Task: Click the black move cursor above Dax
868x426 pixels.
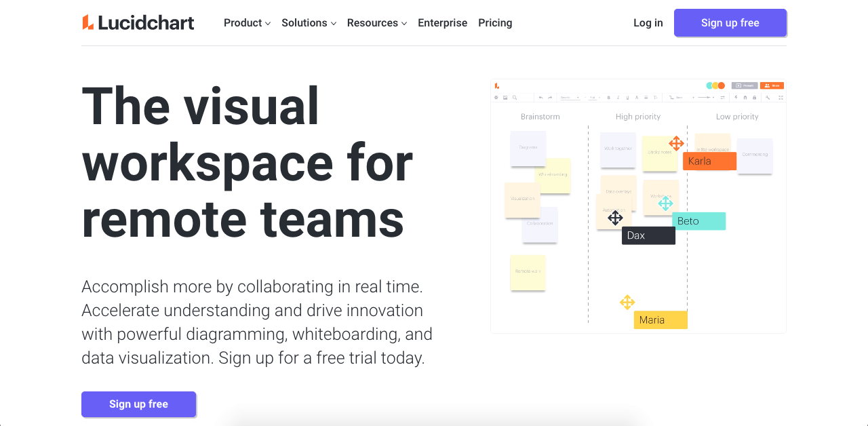Action: [x=615, y=218]
